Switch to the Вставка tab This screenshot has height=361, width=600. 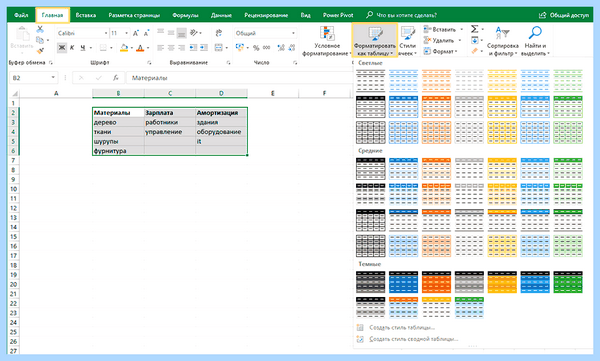click(86, 15)
